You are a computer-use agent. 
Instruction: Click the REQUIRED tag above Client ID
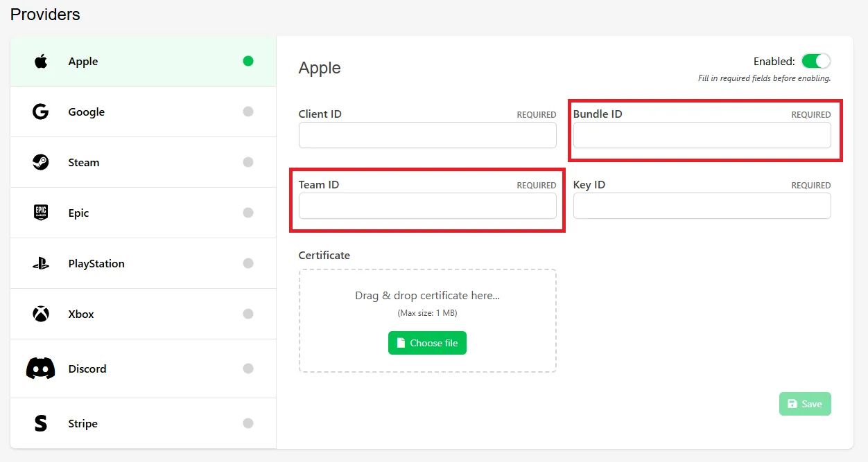click(537, 115)
